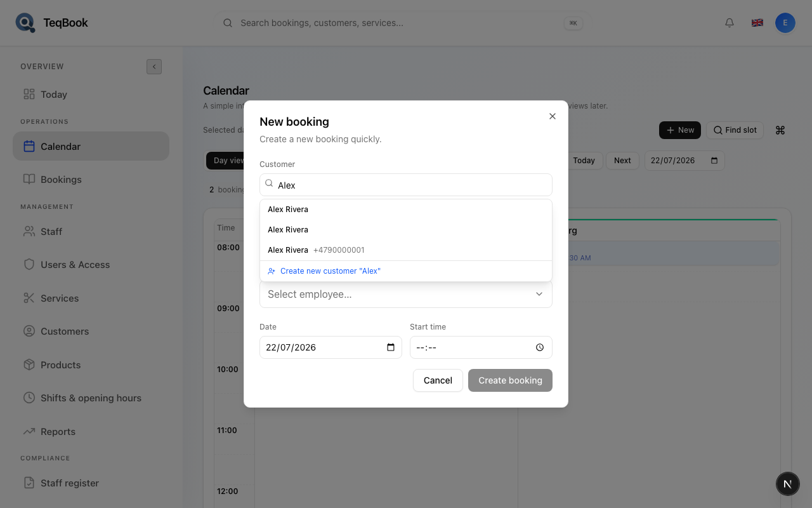Viewport: 812px width, 508px height.
Task: Click the Shifts clock icon in sidebar
Action: coord(29,398)
